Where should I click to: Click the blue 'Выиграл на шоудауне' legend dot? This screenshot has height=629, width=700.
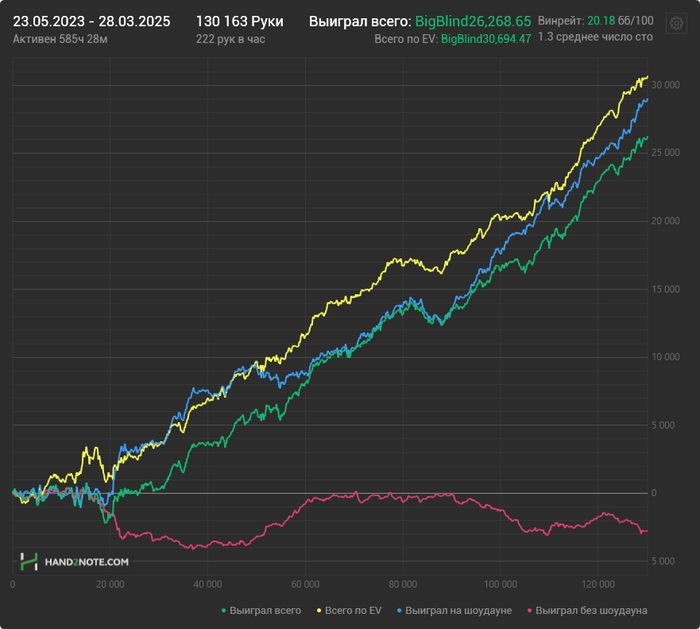coord(399,610)
